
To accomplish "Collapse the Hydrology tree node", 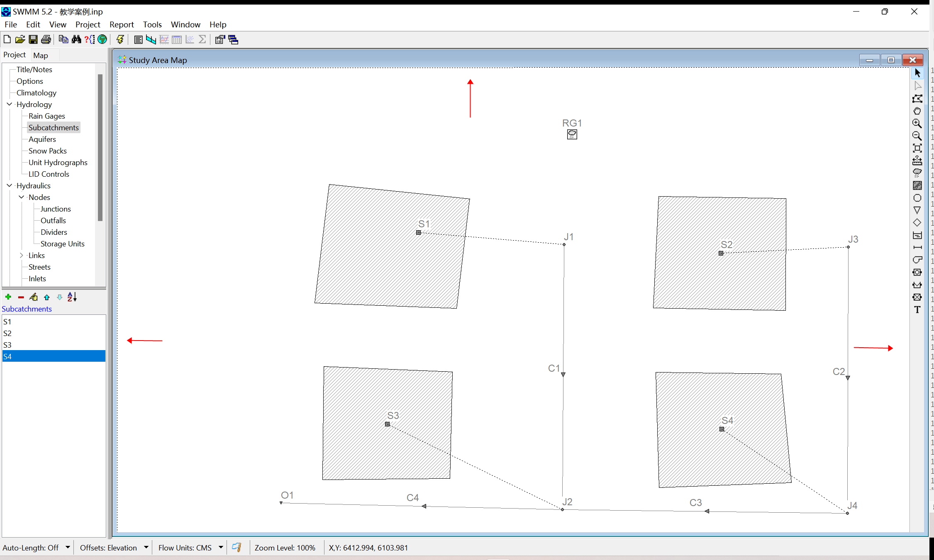I will 10,104.
